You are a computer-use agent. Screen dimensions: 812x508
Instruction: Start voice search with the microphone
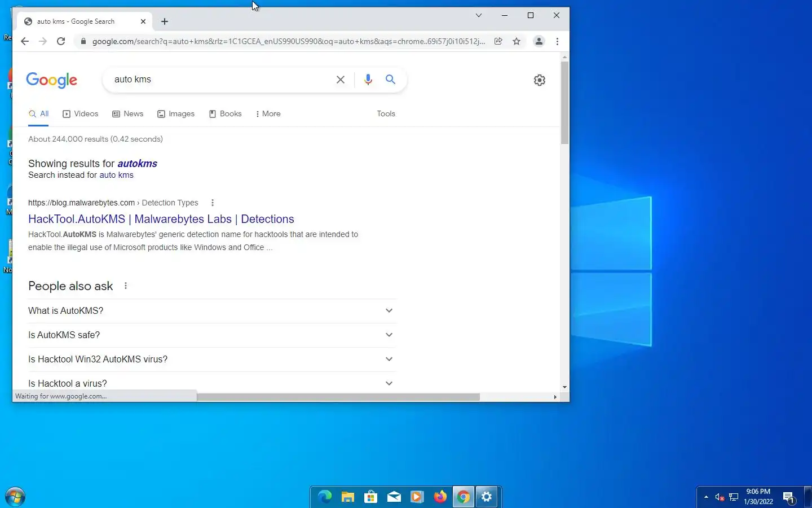[368, 80]
